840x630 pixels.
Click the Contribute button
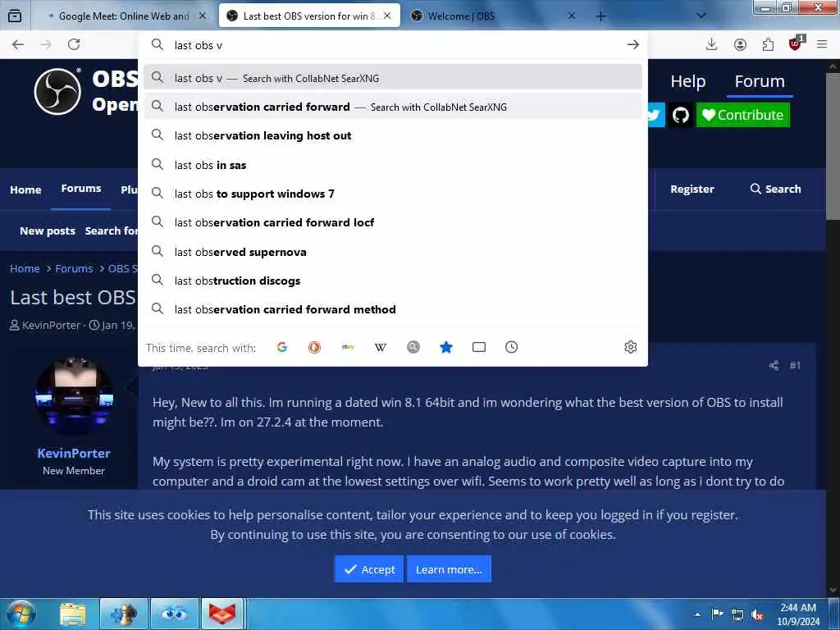point(743,115)
